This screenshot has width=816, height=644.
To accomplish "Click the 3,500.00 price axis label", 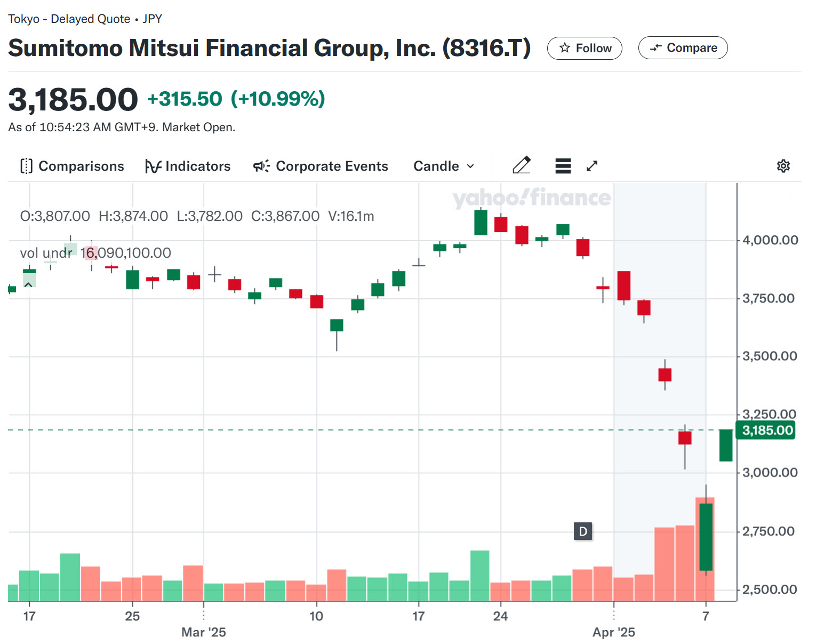I will click(x=770, y=356).
